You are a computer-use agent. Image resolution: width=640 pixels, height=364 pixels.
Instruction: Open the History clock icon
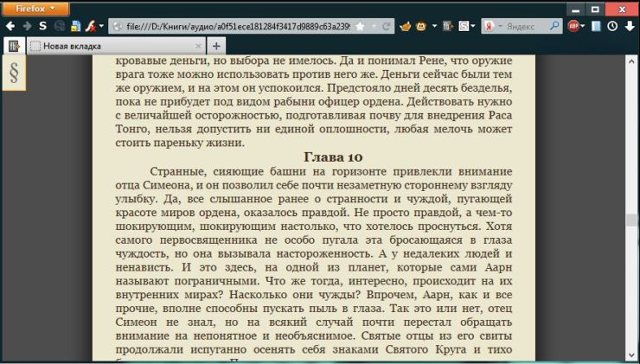pyautogui.click(x=612, y=27)
